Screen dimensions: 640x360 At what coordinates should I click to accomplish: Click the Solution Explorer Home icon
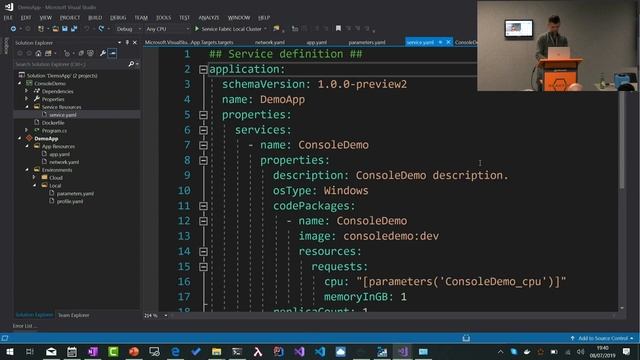[38, 53]
